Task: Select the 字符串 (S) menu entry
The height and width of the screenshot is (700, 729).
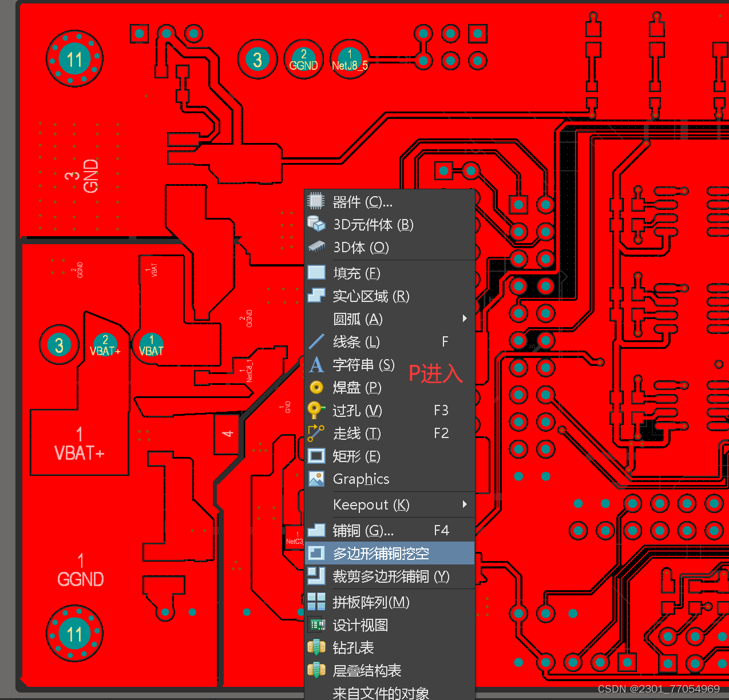Action: (x=390, y=364)
